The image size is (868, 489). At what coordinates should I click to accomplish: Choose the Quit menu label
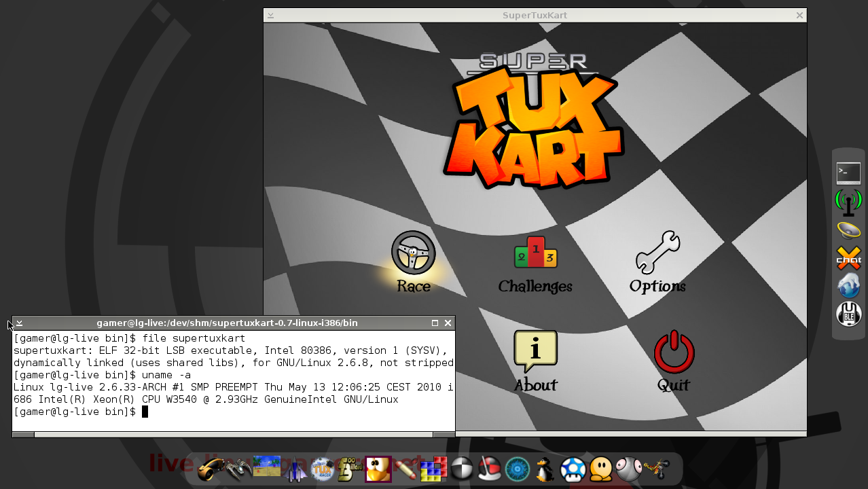[674, 385]
